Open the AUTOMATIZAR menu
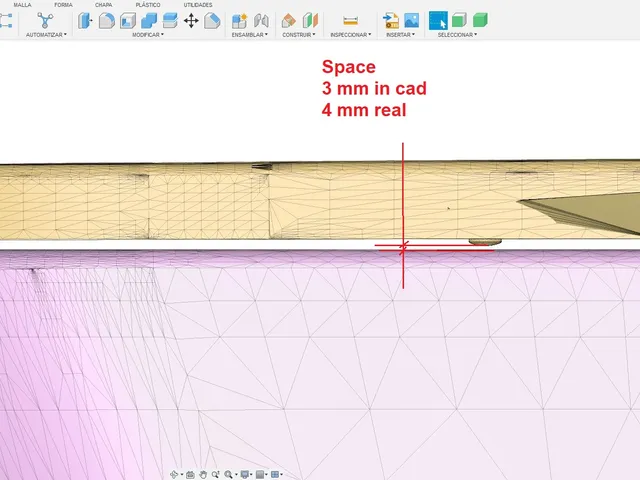This screenshot has width=640, height=480. tap(46, 35)
